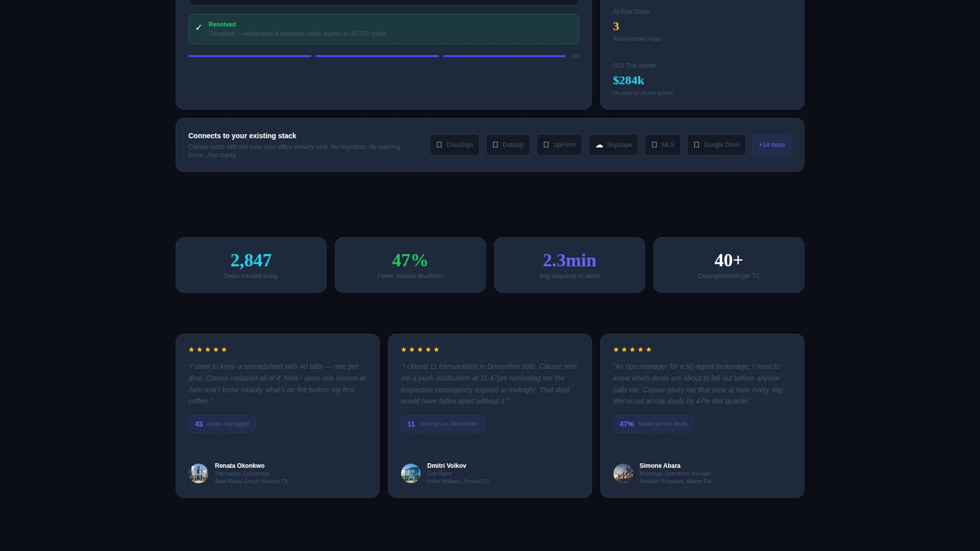This screenshot has width=980, height=551.
Task: Click Keller Williams, Denver CO
Action: click(x=458, y=482)
